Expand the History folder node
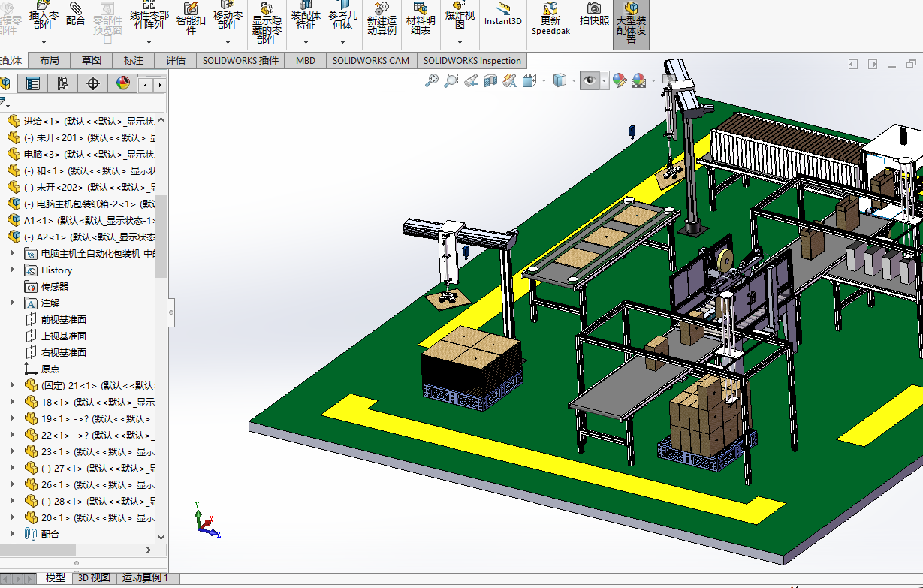The height and width of the screenshot is (588, 923). click(12, 270)
